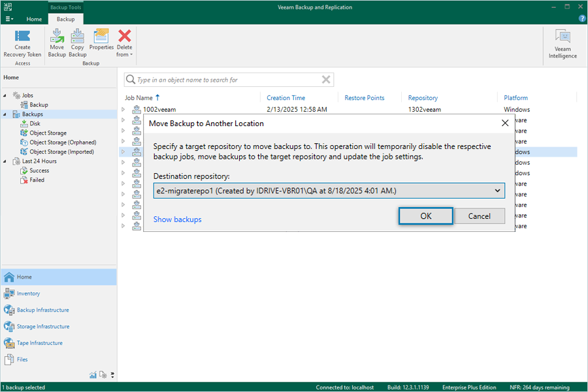Screen dimensions: 588x392
Task: Click the object name search field
Action: tap(229, 80)
